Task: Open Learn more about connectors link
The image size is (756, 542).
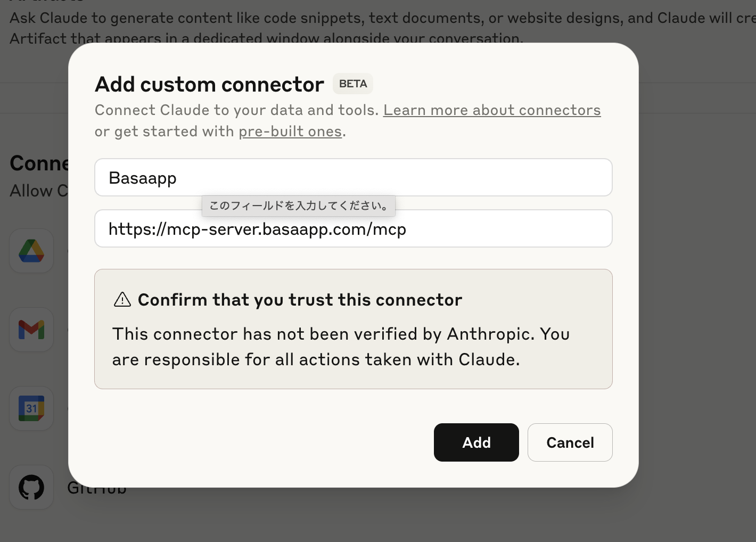Action: coord(492,110)
